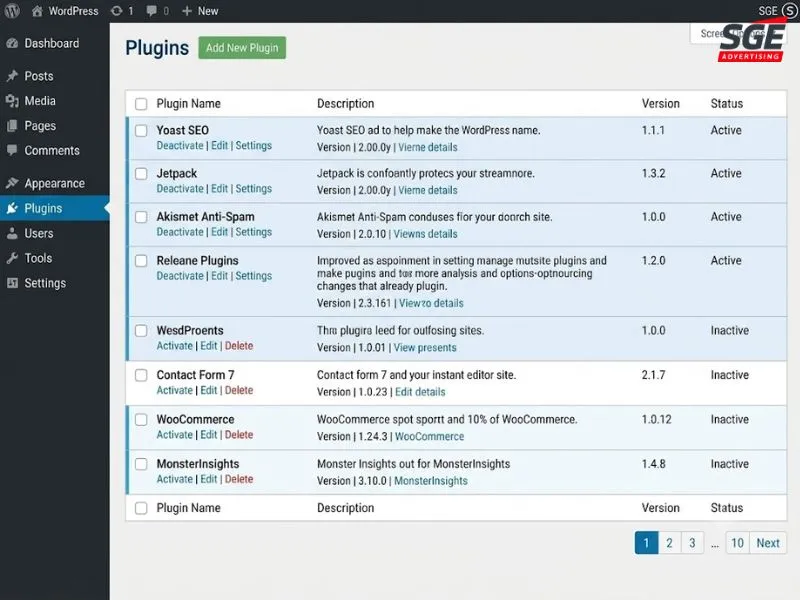Open the Settings sidebar menu
This screenshot has width=800, height=600.
pos(55,283)
